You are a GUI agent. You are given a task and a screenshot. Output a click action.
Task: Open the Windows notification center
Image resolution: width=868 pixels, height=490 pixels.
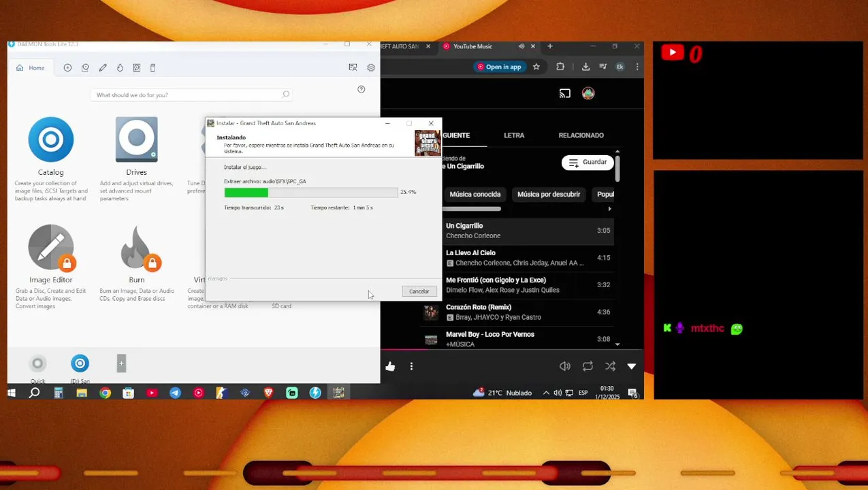(632, 393)
